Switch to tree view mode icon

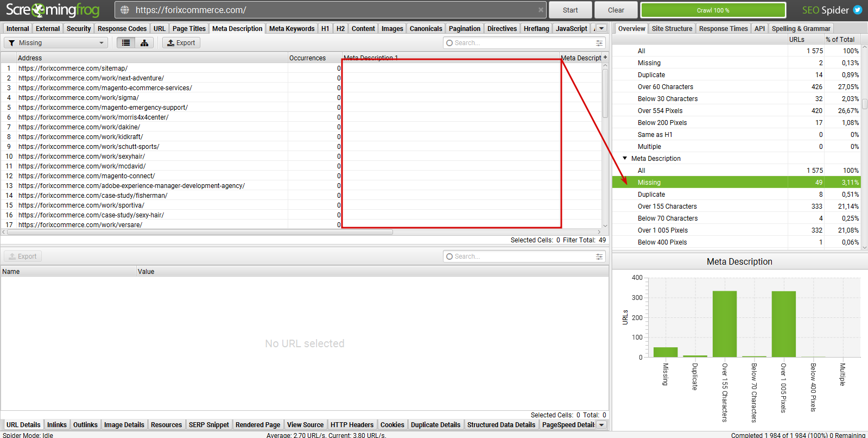click(144, 43)
